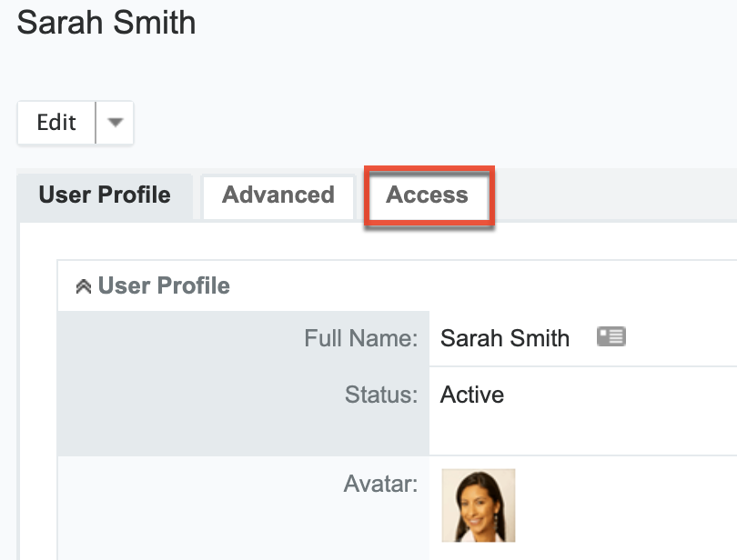The height and width of the screenshot is (560, 737).
Task: Switch to the User Profile tab
Action: (x=105, y=195)
